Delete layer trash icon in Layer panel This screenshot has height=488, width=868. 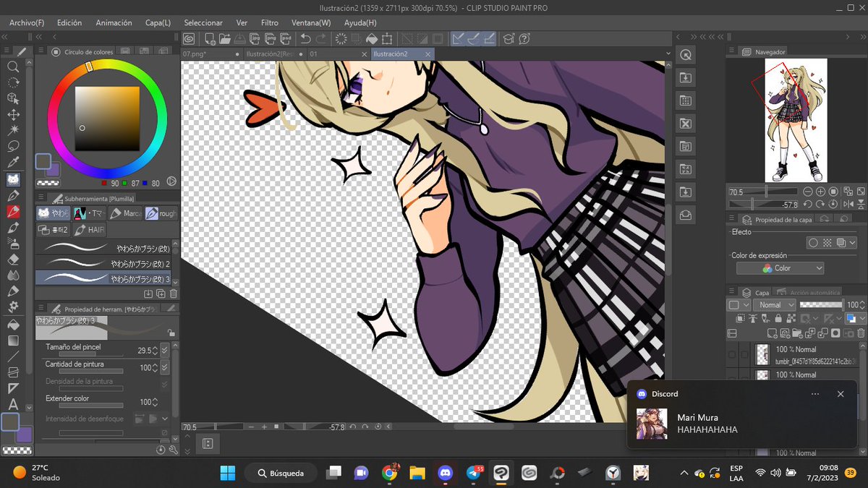[x=859, y=333]
